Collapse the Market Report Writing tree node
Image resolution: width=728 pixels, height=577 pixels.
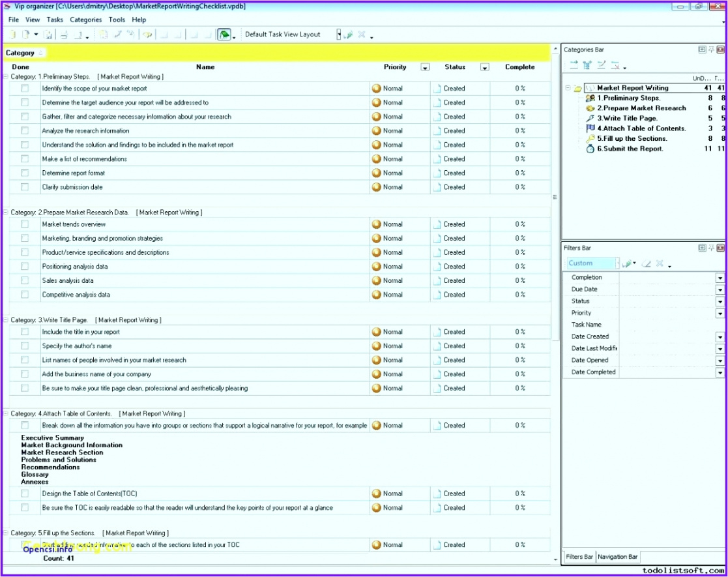568,88
